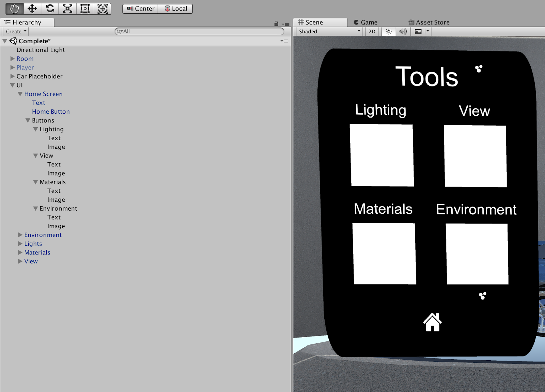Select Directional Light in the Hierarchy
Image resolution: width=545 pixels, height=392 pixels.
145,50
